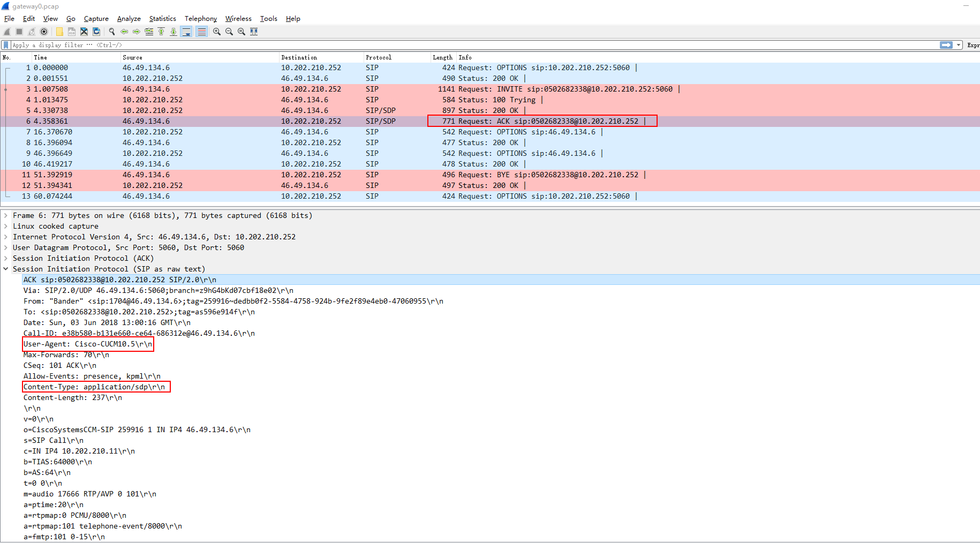Screen dimensions: 980x543
Task: Open the display filter history dropdown
Action: point(959,45)
